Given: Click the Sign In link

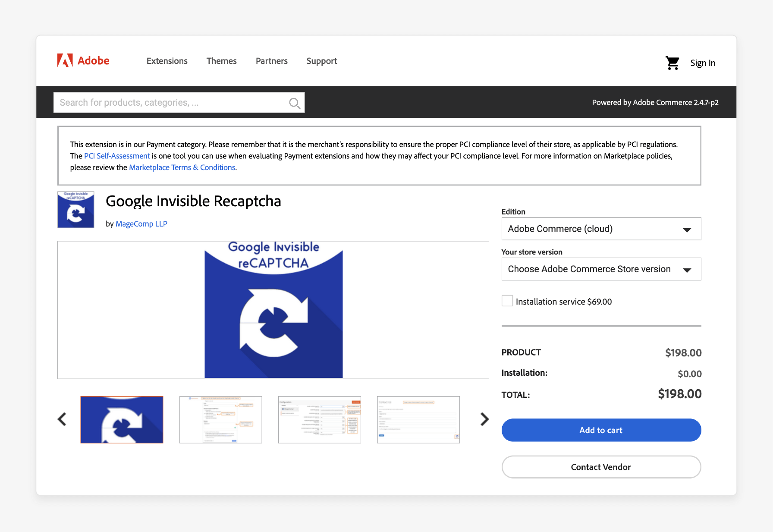Looking at the screenshot, I should (703, 63).
